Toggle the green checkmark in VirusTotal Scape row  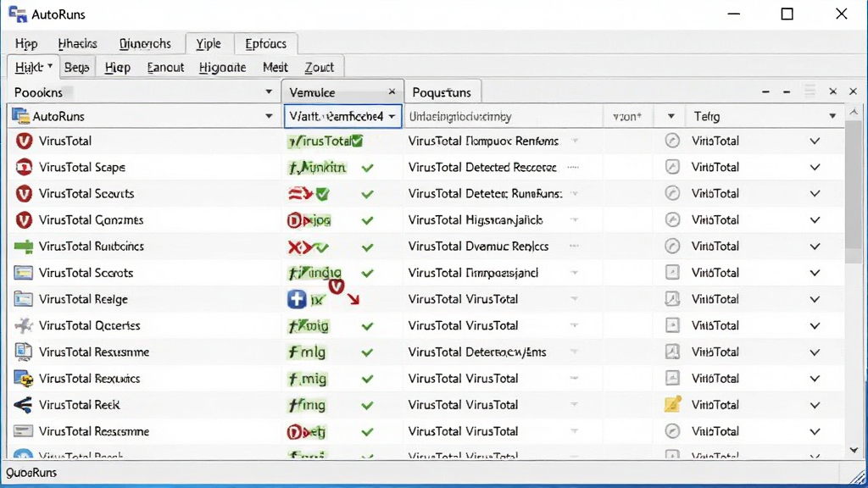point(368,168)
